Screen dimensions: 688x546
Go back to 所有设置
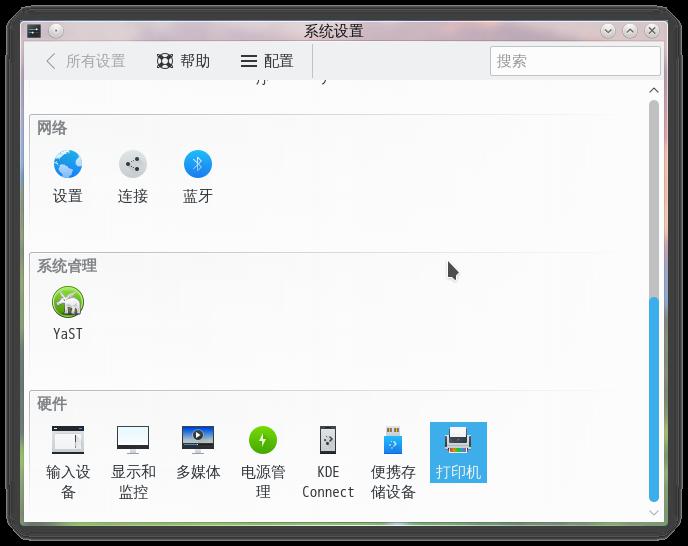pyautogui.click(x=86, y=61)
